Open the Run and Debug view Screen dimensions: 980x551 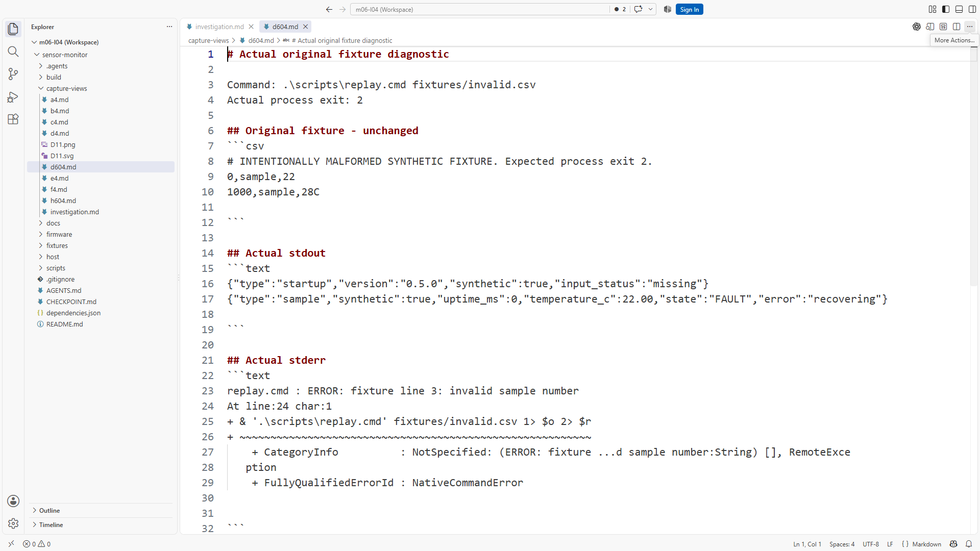tap(13, 96)
